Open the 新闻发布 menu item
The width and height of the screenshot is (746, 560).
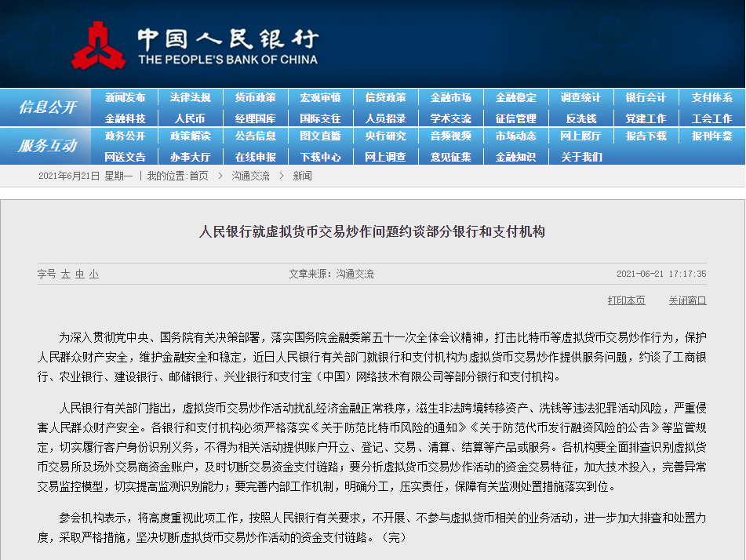(125, 97)
